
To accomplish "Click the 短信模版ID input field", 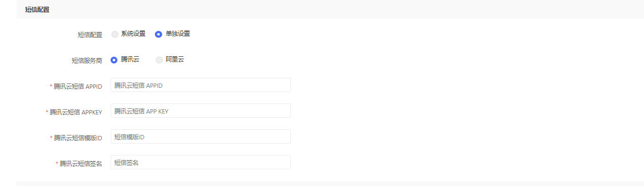I will [201, 136].
